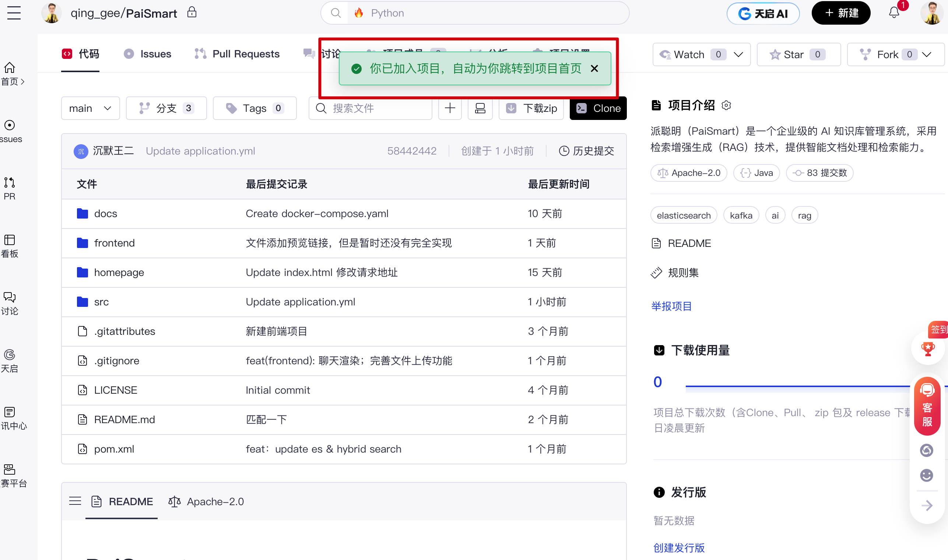Click the Watch button
The width and height of the screenshot is (948, 560).
point(689,55)
